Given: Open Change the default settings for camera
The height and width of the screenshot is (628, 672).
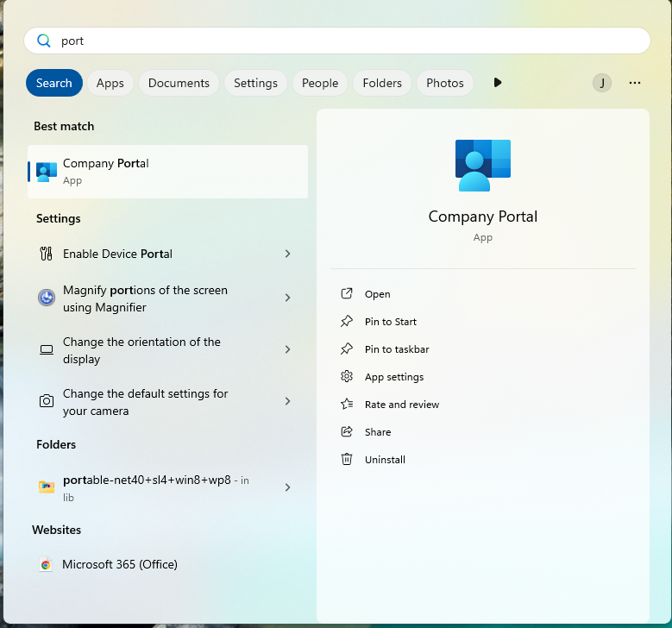Looking at the screenshot, I should (x=145, y=402).
